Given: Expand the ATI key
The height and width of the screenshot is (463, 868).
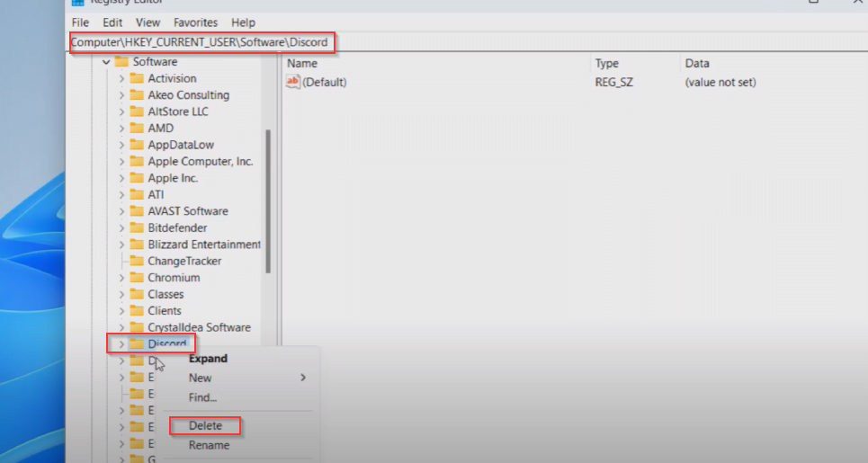Looking at the screenshot, I should coord(121,195).
